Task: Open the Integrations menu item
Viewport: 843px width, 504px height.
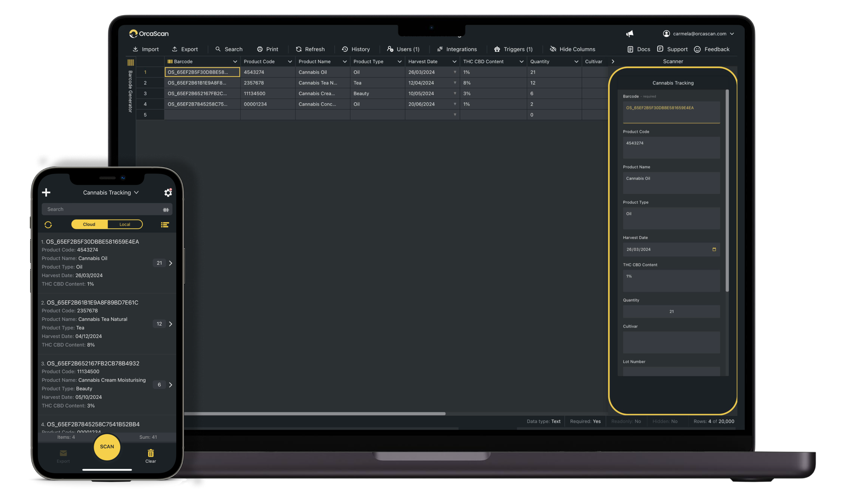Action: tap(457, 49)
